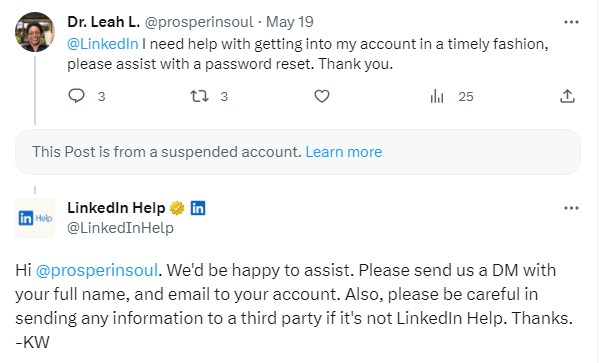Screen dimensions: 599x363
Task: Repost Dr. Leah L.'s post
Action: pyautogui.click(x=199, y=96)
